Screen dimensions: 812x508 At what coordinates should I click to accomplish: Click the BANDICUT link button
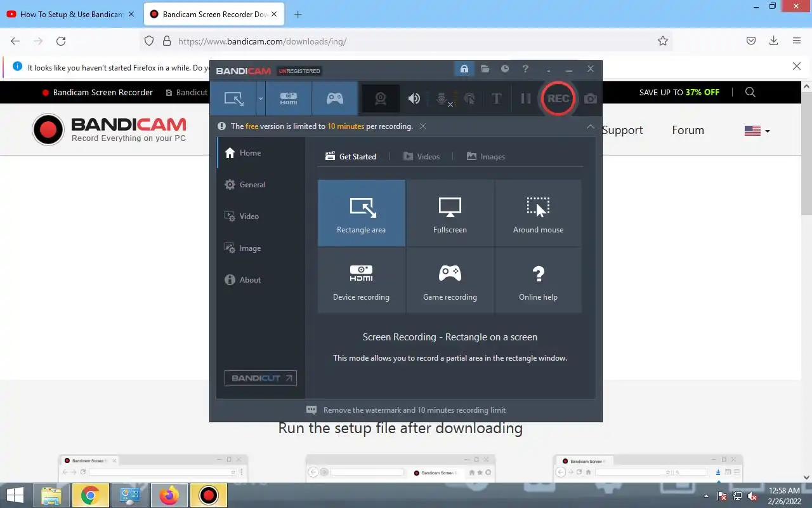pyautogui.click(x=261, y=378)
